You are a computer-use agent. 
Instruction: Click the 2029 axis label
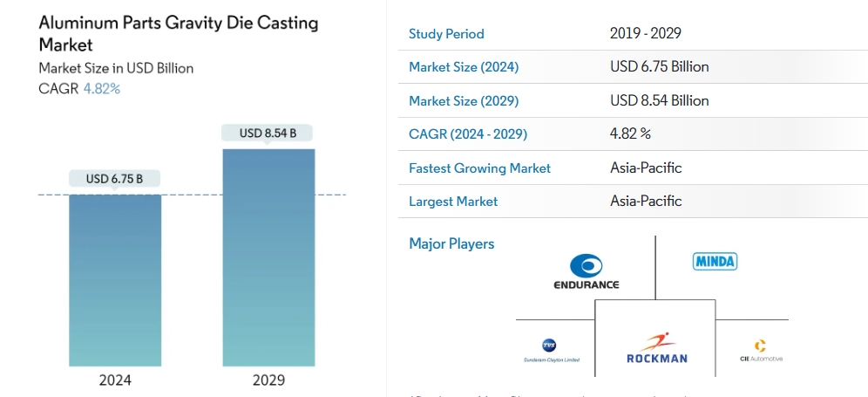[268, 380]
